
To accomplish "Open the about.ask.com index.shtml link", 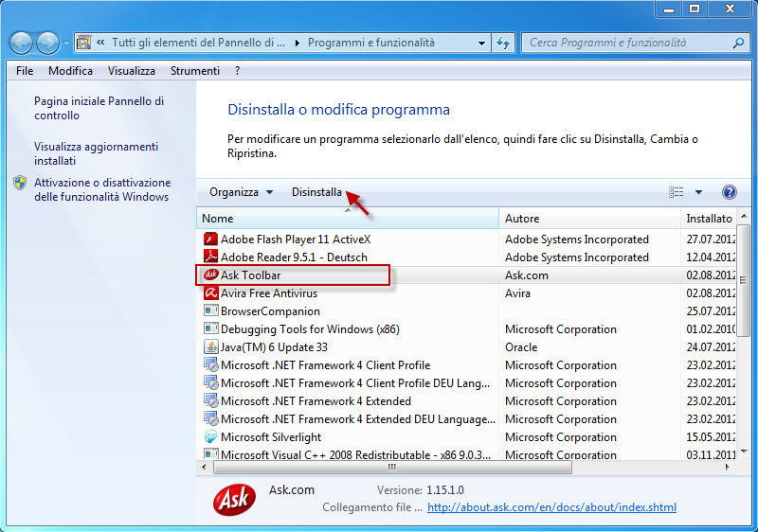I will (x=551, y=507).
